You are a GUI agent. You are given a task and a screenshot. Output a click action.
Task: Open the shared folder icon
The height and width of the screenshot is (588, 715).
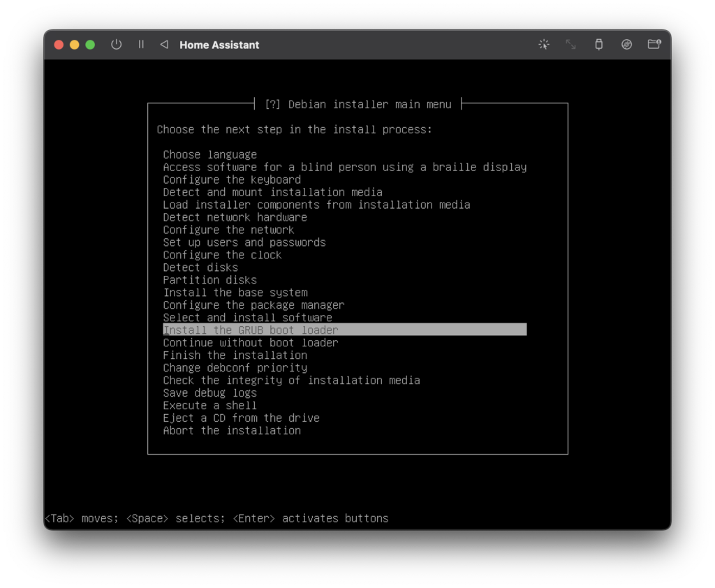tap(654, 44)
